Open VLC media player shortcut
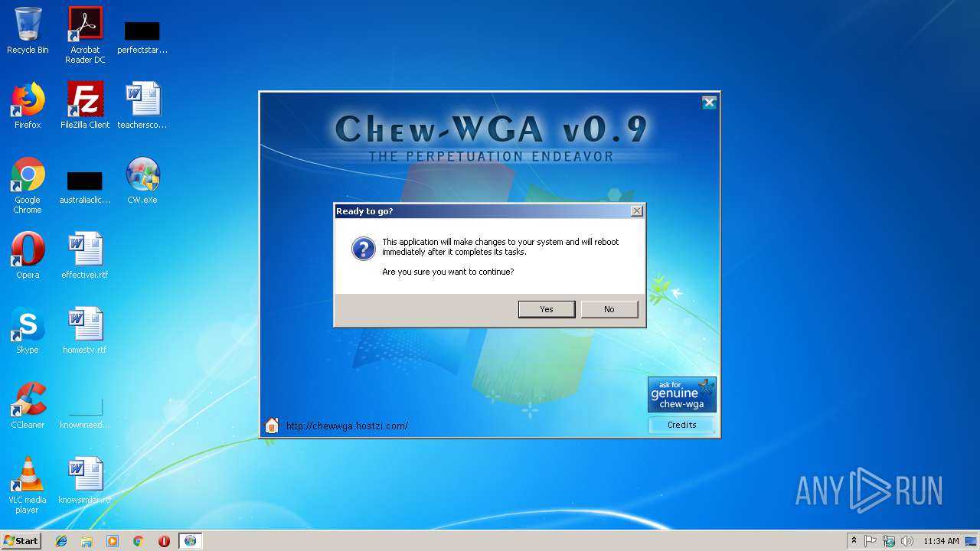This screenshot has width=980, height=551. point(28,485)
